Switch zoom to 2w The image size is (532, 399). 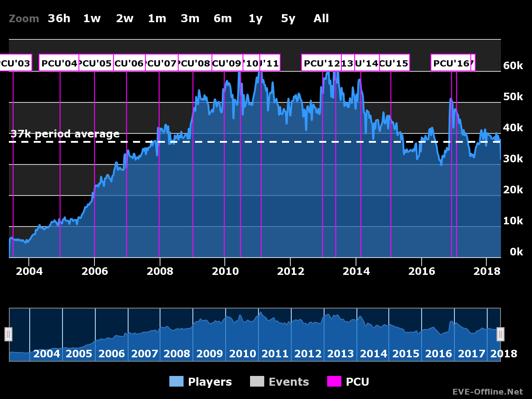125,19
